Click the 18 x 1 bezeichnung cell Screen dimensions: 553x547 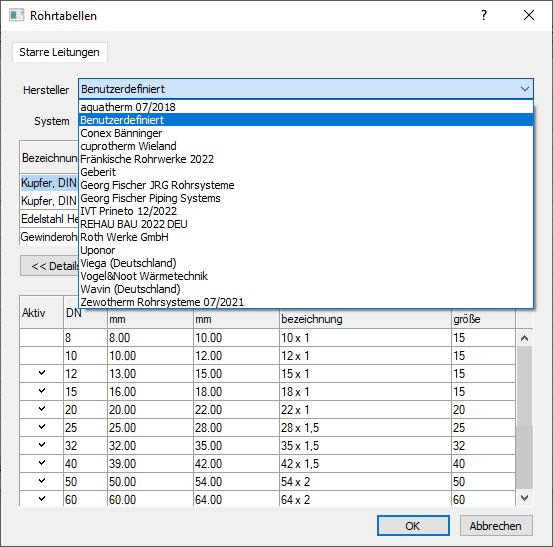pos(365,391)
